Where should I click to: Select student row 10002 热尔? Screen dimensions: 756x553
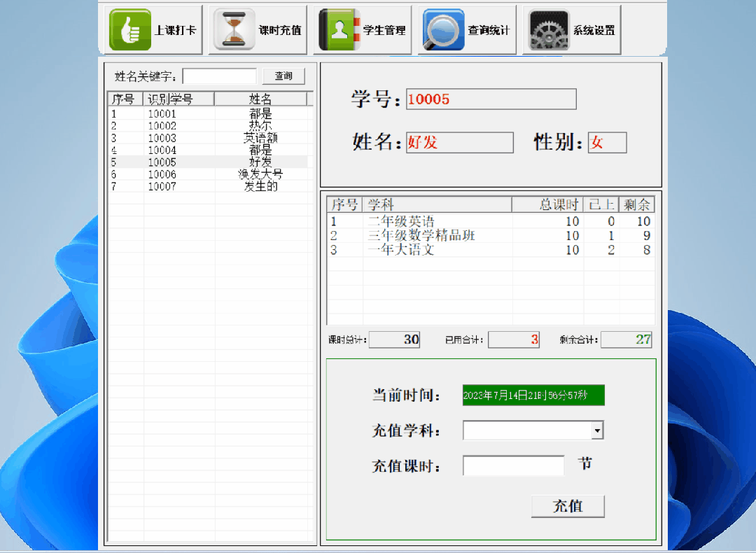coord(209,126)
